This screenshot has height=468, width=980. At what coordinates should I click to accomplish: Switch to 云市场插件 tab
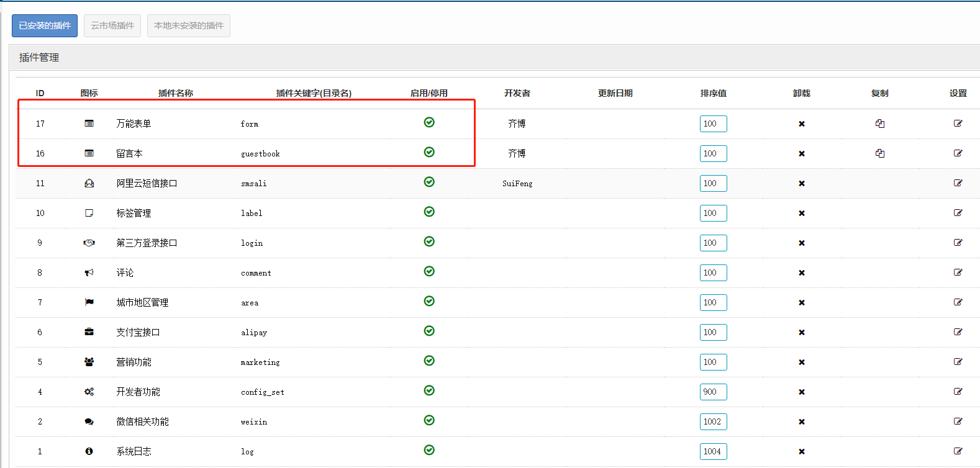pyautogui.click(x=112, y=25)
